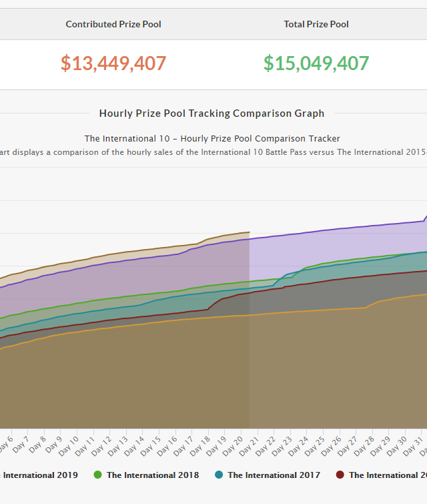Toggle The International 2018 legend series
The width and height of the screenshot is (427, 504).
pyautogui.click(x=152, y=475)
